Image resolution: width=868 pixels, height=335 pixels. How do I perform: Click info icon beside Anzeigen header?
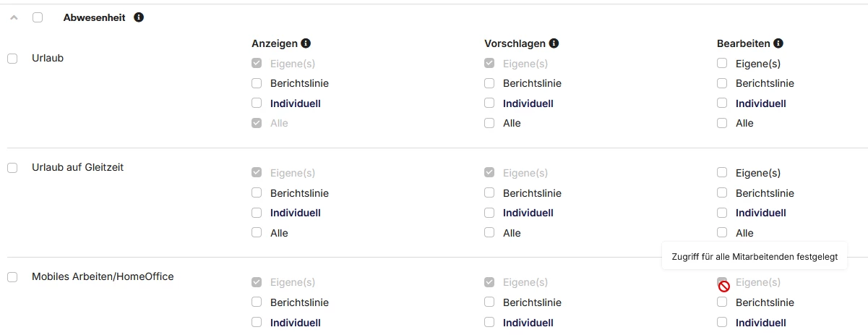pyautogui.click(x=306, y=43)
